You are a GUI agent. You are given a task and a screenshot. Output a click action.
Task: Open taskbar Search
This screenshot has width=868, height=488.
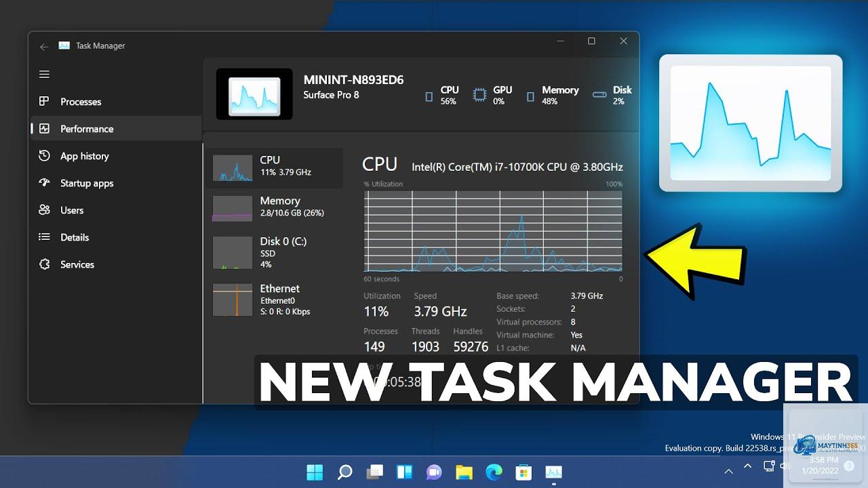pyautogui.click(x=345, y=472)
